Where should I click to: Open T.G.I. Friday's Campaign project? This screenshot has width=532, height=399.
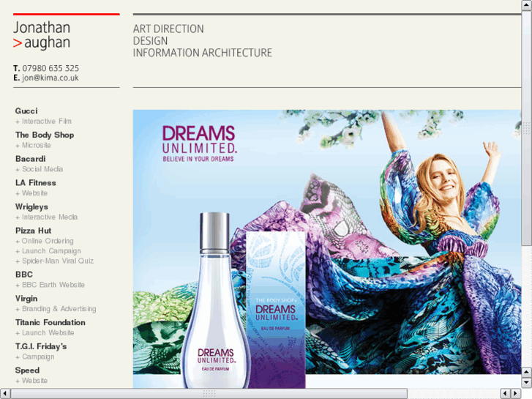coord(35,357)
